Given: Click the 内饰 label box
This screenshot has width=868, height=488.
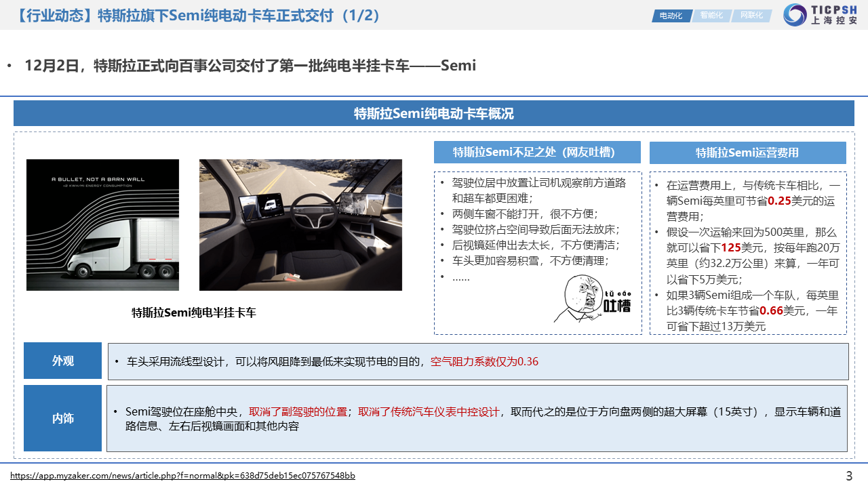Looking at the screenshot, I should coord(62,418).
